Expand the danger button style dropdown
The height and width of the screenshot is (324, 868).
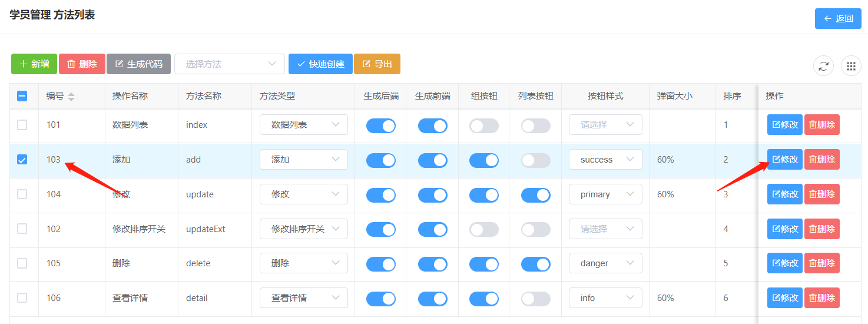click(x=605, y=263)
